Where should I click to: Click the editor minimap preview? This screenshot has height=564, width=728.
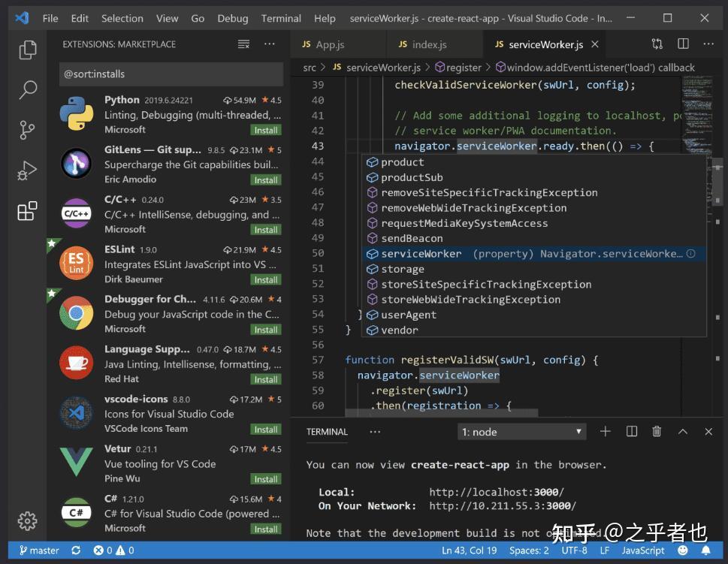click(696, 116)
